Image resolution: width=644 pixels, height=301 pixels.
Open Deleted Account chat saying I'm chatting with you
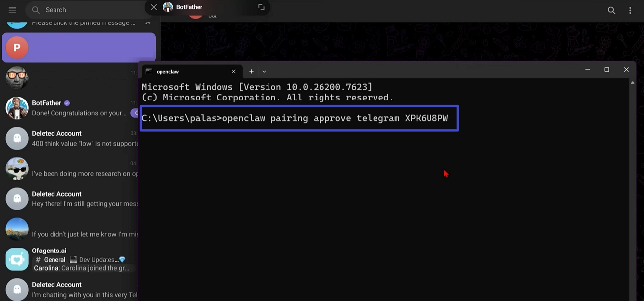(70, 289)
